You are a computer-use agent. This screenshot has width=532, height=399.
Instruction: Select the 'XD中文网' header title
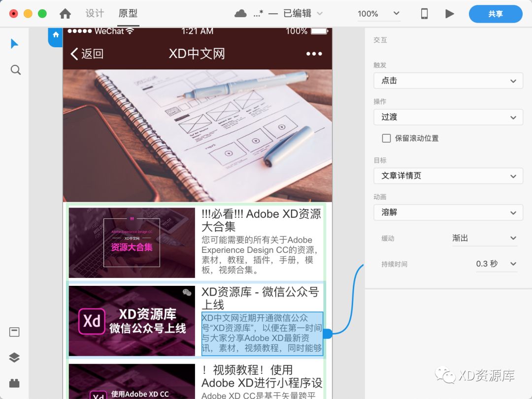pyautogui.click(x=197, y=54)
